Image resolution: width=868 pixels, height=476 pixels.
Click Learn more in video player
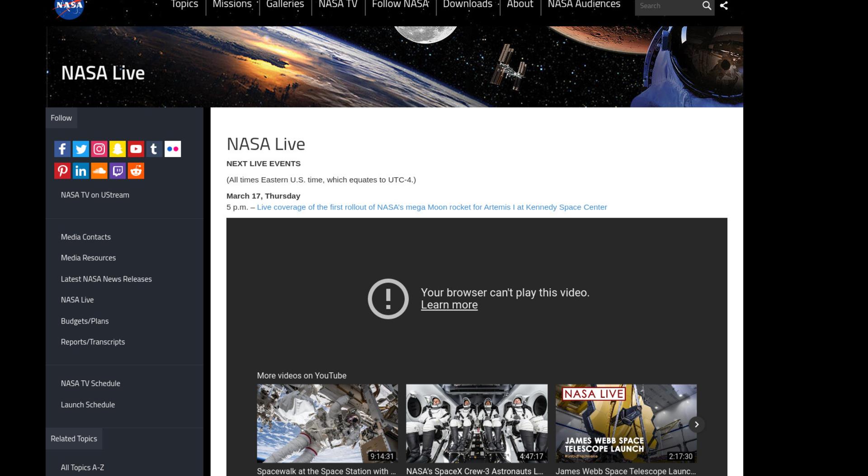(449, 305)
